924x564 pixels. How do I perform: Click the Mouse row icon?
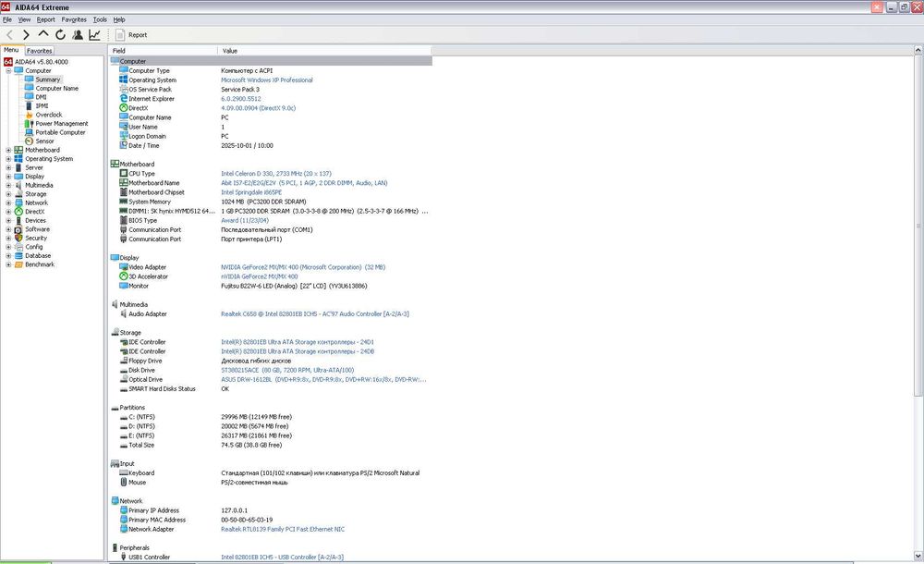point(124,482)
